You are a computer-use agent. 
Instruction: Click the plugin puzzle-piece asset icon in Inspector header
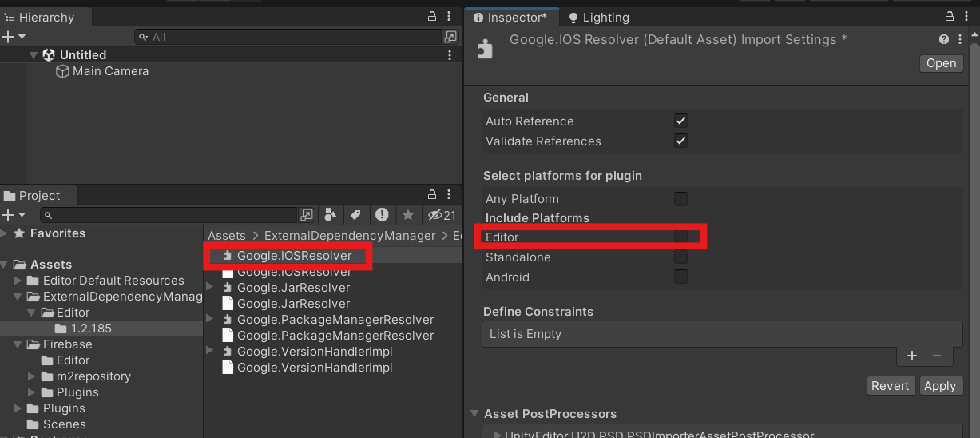485,50
